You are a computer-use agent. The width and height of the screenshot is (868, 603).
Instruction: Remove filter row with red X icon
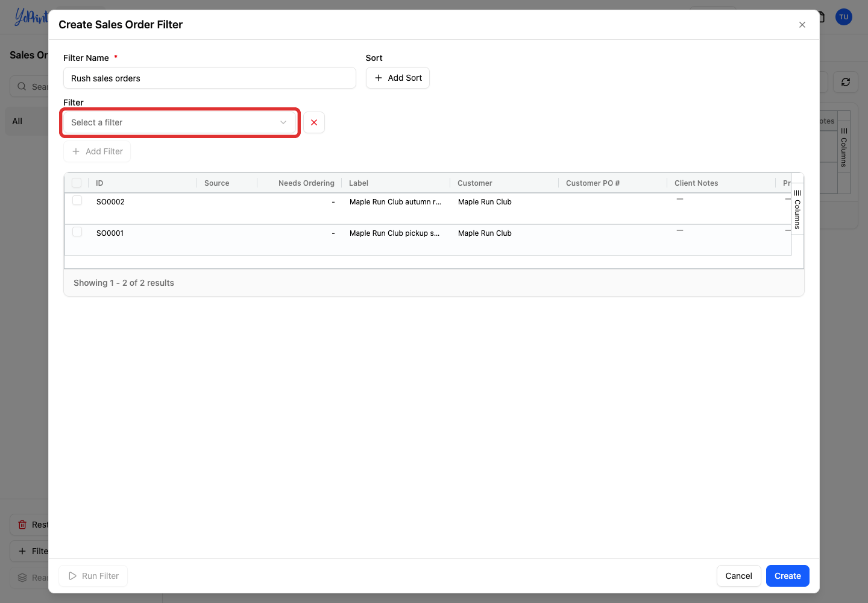click(x=314, y=122)
